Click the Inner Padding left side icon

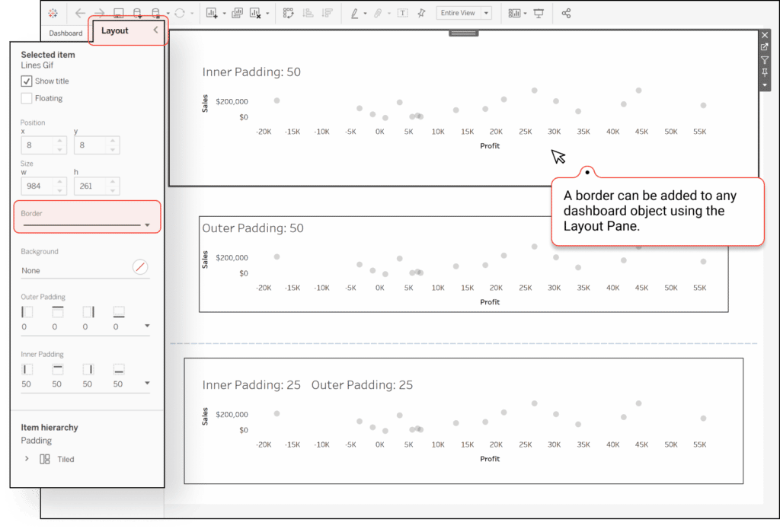[x=27, y=369]
